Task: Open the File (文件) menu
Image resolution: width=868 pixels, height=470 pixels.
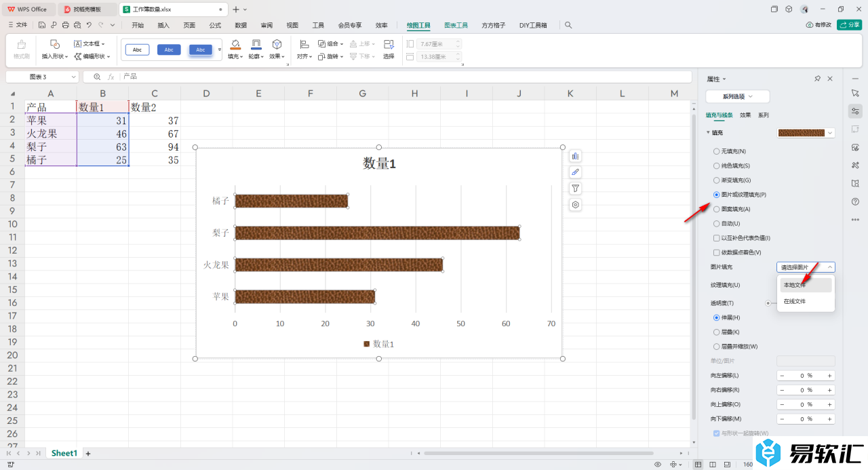Action: click(18, 25)
